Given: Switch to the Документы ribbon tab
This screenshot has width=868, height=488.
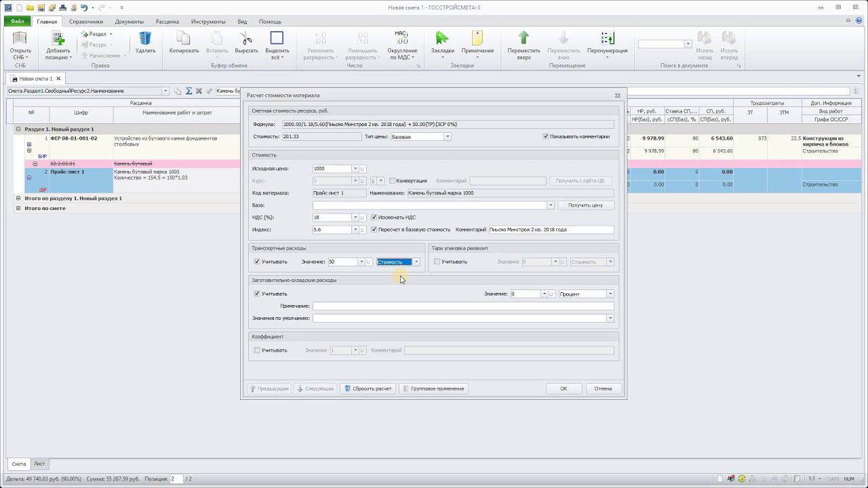Looking at the screenshot, I should [130, 22].
